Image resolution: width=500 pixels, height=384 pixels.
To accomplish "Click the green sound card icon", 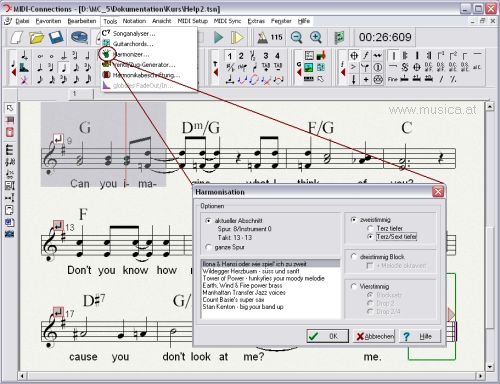I will click(339, 37).
